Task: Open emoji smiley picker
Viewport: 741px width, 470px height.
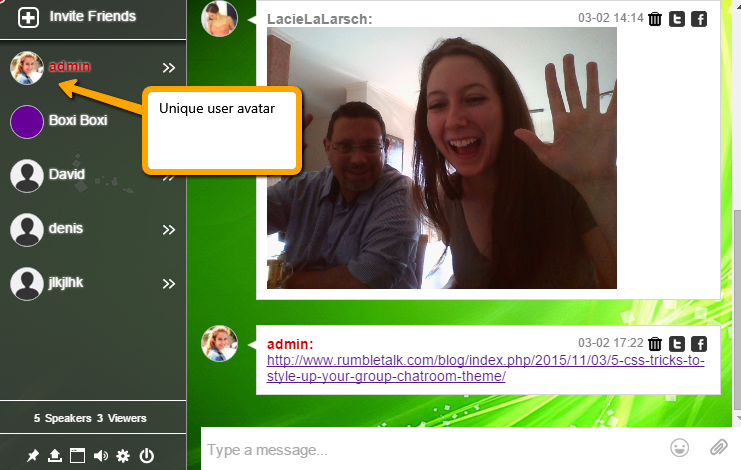Action: 680,447
